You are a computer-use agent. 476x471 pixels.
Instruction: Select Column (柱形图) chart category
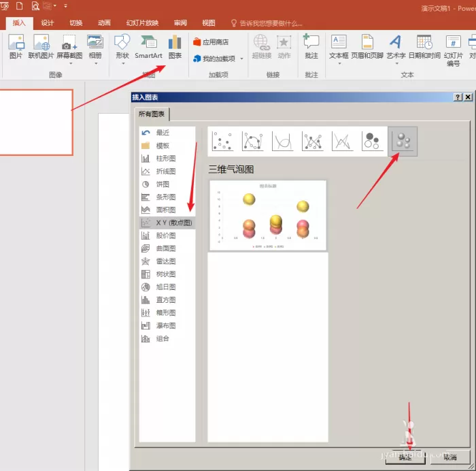click(x=167, y=159)
